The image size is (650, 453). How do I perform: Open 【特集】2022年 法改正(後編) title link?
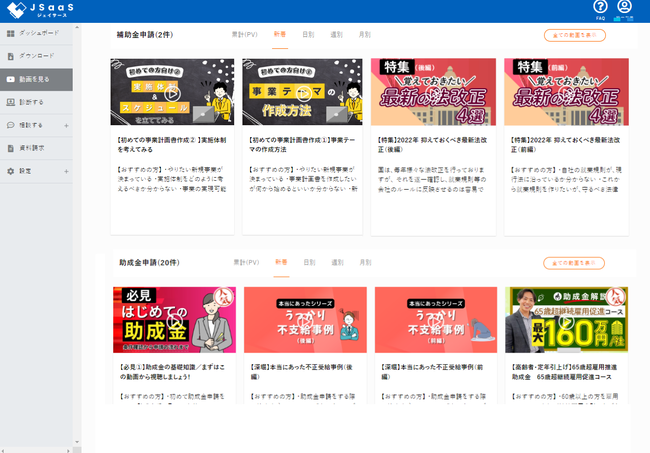[433, 140]
